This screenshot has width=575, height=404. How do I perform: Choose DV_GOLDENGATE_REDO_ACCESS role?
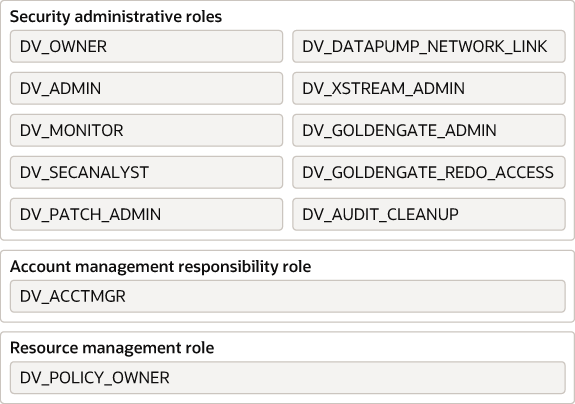pyautogui.click(x=429, y=172)
